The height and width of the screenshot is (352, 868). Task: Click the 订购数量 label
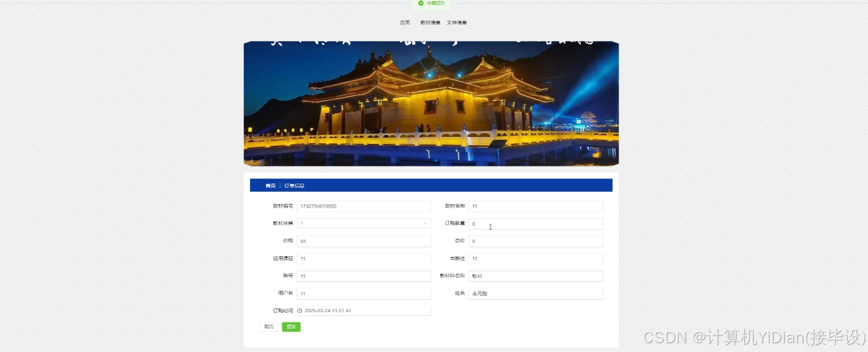455,223
